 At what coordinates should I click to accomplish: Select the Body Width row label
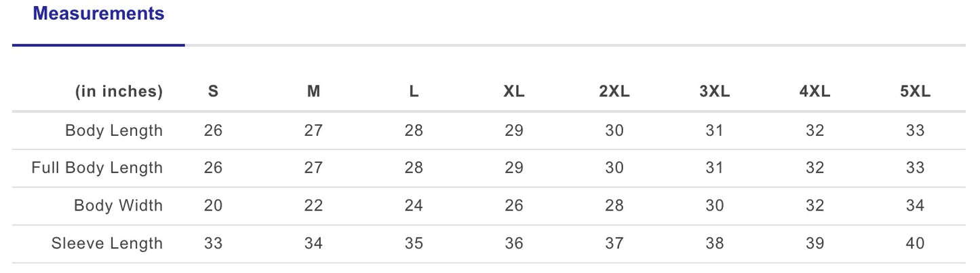[119, 206]
